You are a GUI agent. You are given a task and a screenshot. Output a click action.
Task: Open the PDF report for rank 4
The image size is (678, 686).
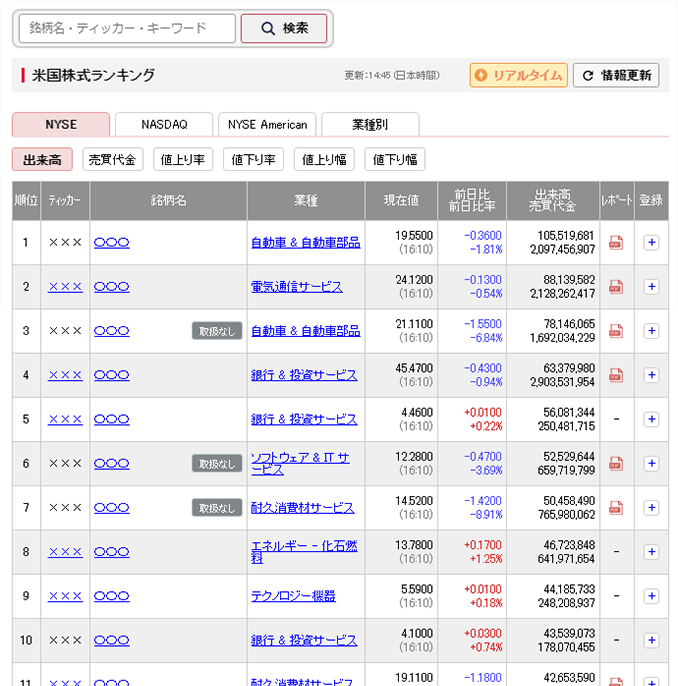tap(616, 375)
